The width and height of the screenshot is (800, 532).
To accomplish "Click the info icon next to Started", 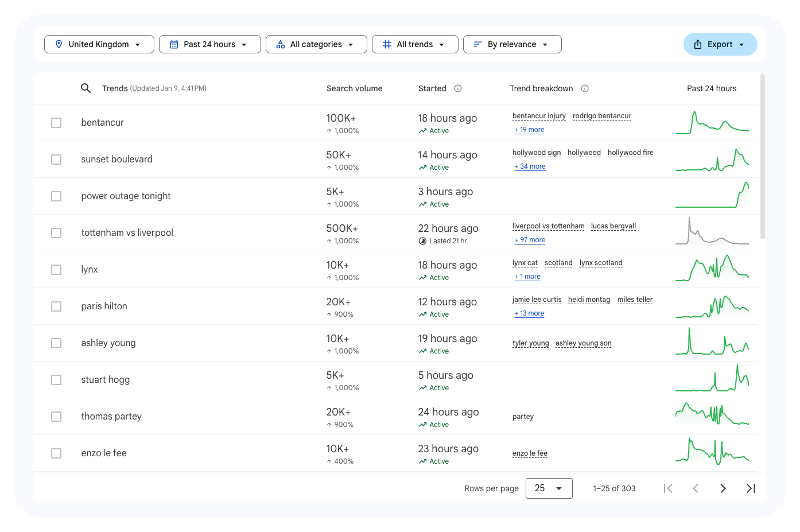I will point(458,88).
